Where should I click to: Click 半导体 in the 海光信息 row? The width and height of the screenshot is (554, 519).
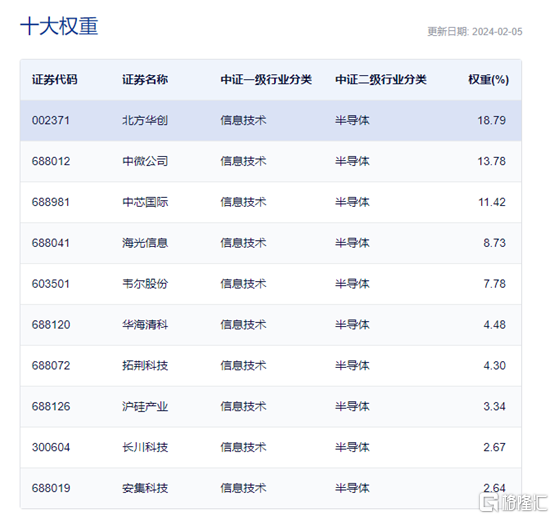click(x=352, y=243)
